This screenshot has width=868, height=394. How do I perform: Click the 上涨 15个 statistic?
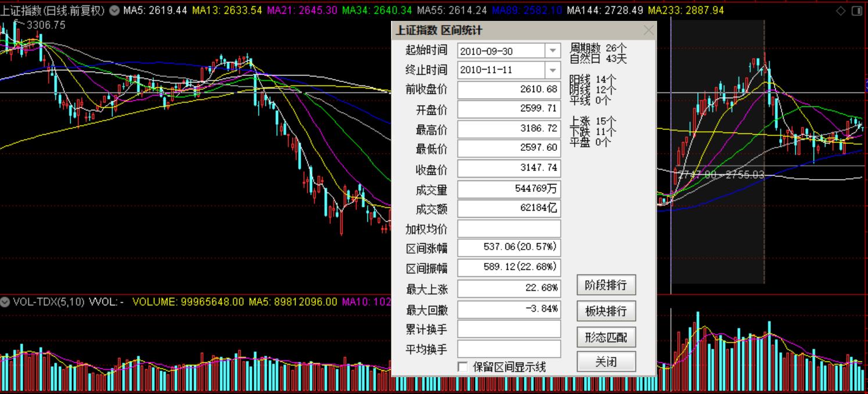coord(593,121)
